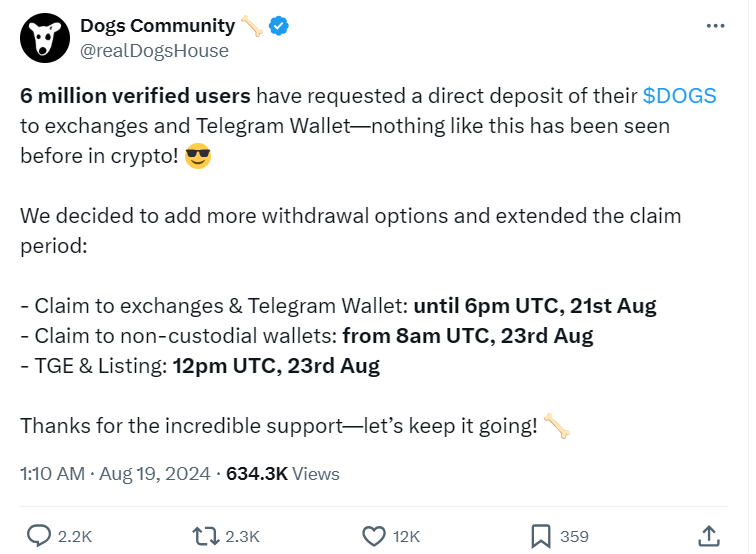The height and width of the screenshot is (554, 756).
Task: Click the sunglasses emoji in the post
Action: click(x=199, y=157)
